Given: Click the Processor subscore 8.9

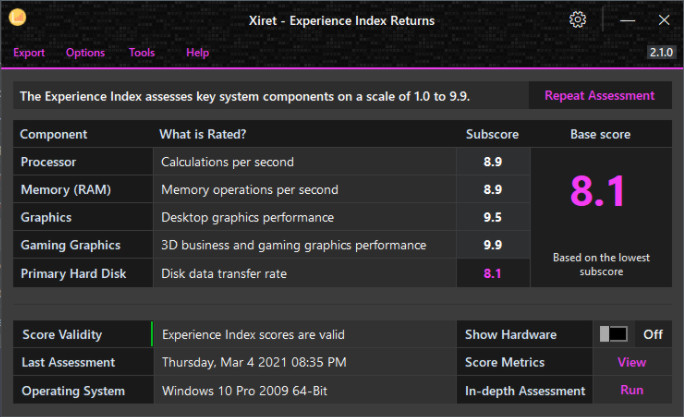Looking at the screenshot, I should tap(492, 162).
